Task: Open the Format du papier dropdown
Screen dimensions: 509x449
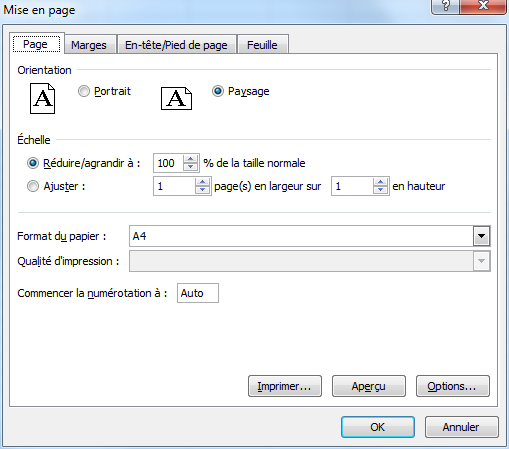Action: (x=481, y=236)
